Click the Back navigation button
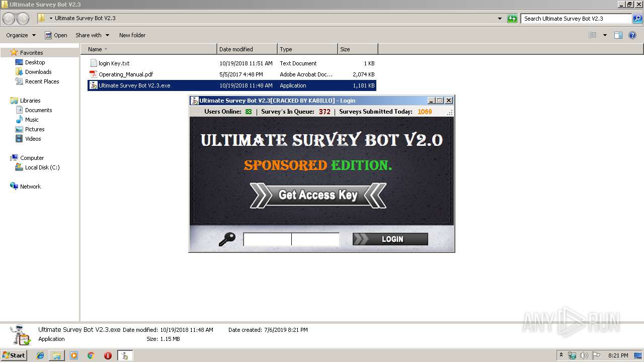Screen dimensions: 644x362 tap(9, 19)
